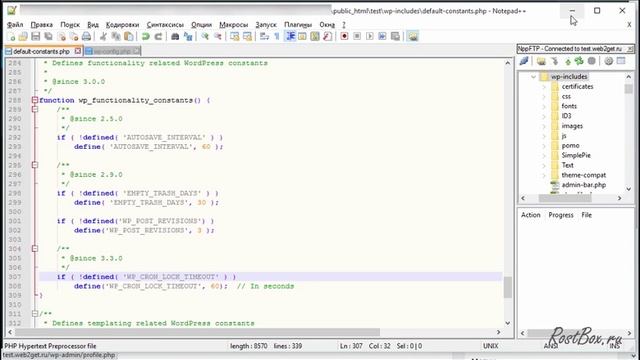Select the ID3 folder in the tree

point(566,116)
